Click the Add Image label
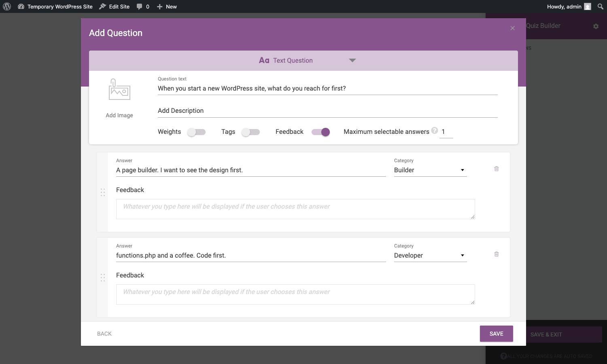 119,115
